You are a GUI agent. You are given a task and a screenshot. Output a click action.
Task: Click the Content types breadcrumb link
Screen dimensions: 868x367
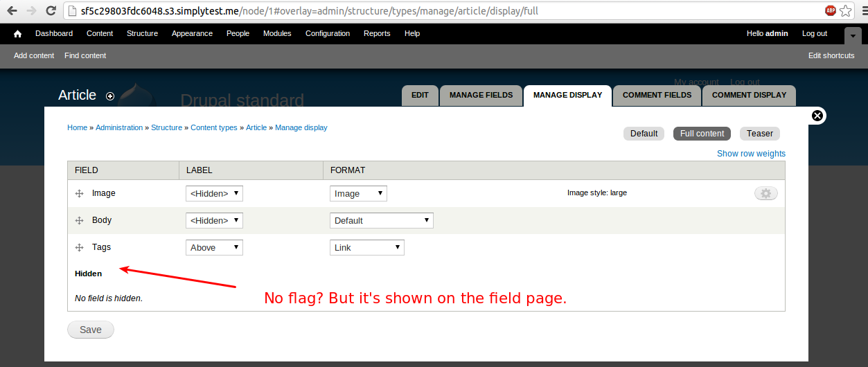tap(214, 128)
